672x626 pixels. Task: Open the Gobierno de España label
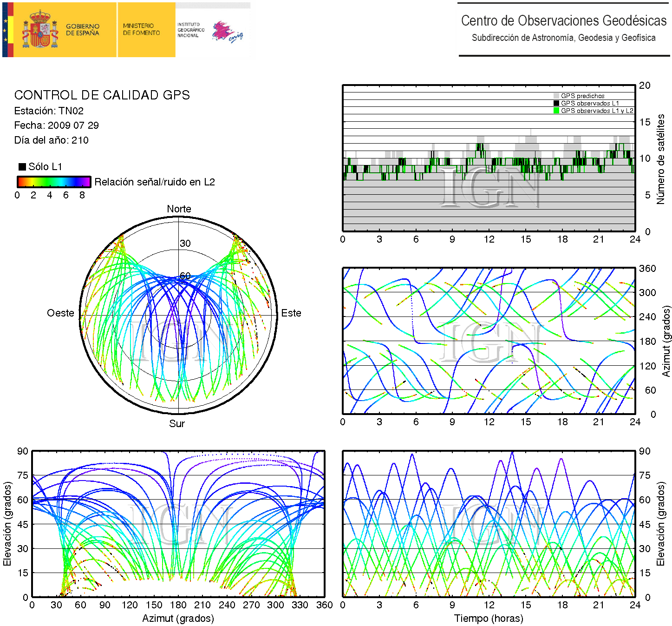point(82,30)
